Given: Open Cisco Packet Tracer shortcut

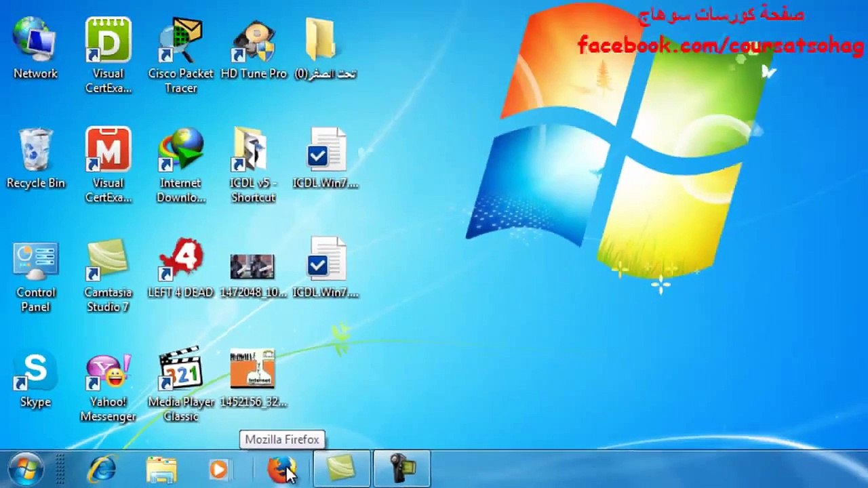Looking at the screenshot, I should 181,56.
